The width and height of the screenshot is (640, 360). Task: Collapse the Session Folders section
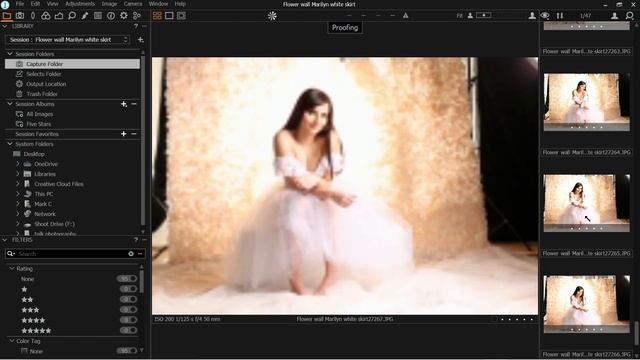pos(10,54)
